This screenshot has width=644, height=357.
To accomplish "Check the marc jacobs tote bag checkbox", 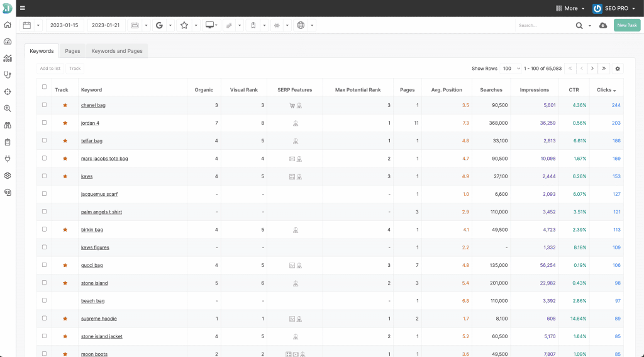I will click(45, 158).
